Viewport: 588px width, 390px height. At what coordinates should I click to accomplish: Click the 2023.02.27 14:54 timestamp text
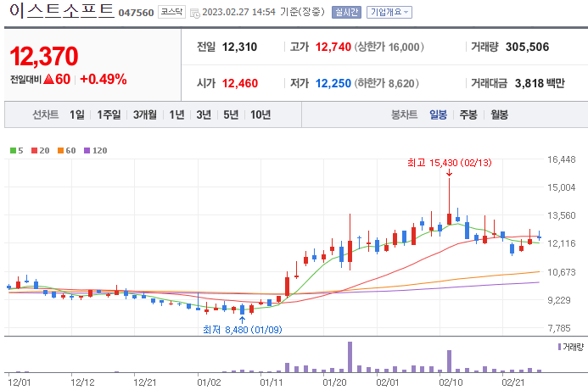pos(239,13)
